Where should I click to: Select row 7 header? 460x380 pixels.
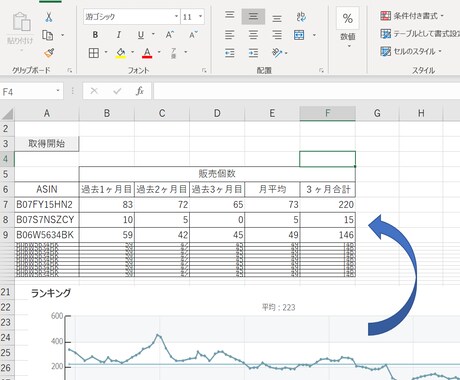6,204
